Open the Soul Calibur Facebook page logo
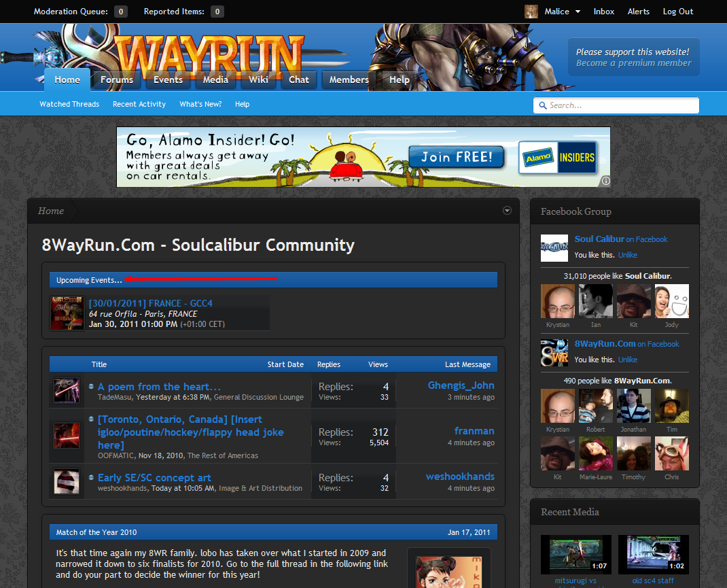 pyautogui.click(x=554, y=248)
